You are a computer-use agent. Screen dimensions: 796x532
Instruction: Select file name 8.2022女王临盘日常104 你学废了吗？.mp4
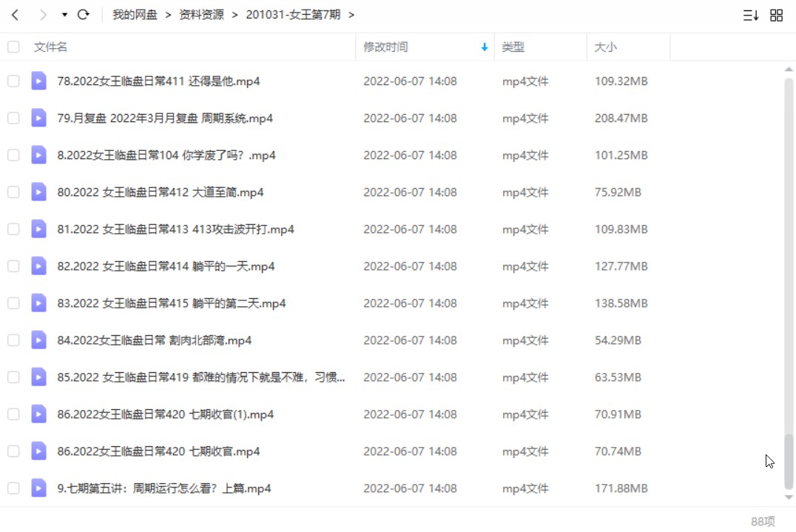point(166,155)
